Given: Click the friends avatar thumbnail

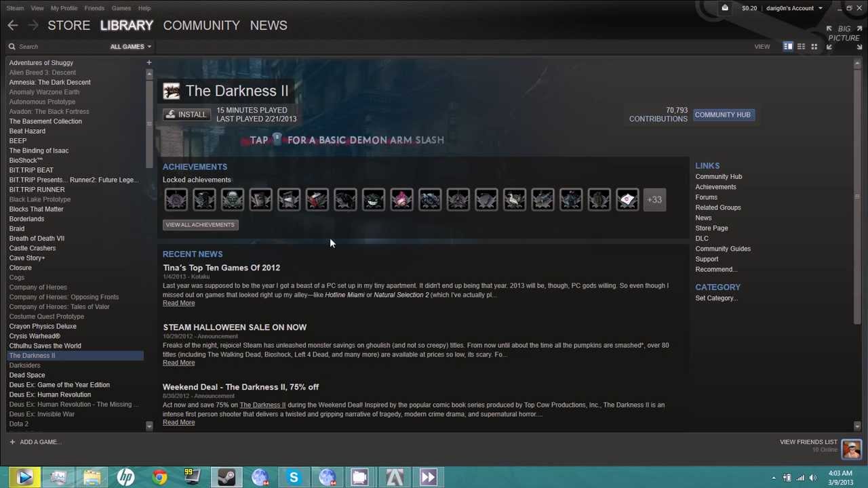Looking at the screenshot, I should click(x=852, y=449).
